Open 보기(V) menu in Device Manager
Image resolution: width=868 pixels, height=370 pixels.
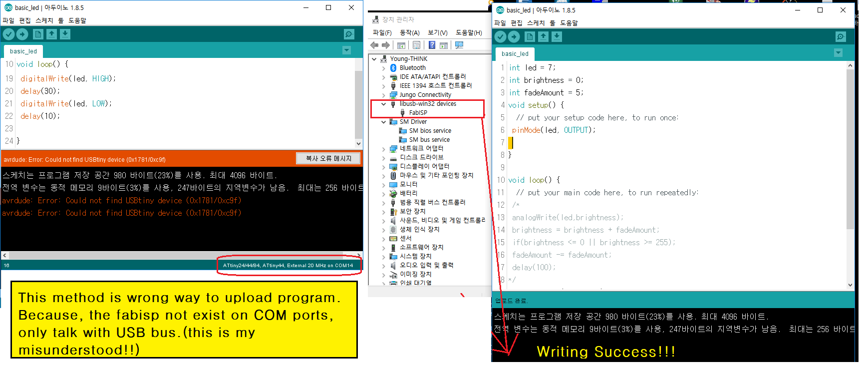[x=437, y=32]
